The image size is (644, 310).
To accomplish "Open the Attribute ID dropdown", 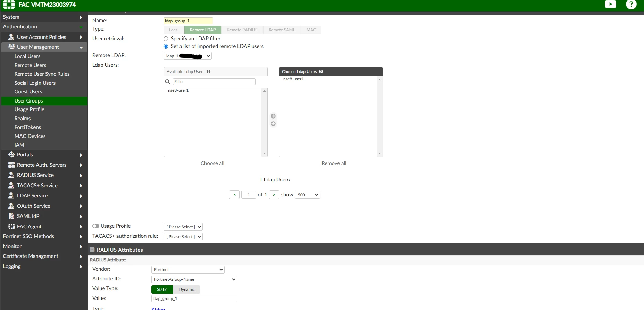I will click(194, 279).
